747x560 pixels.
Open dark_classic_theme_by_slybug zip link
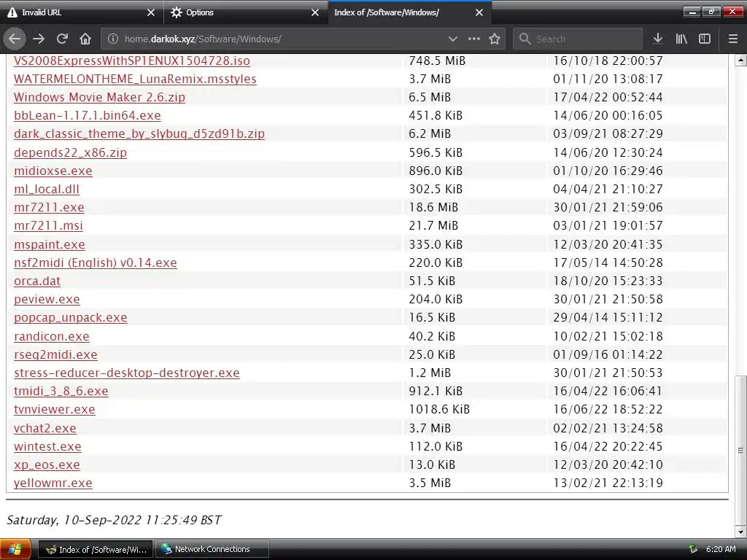[139, 134]
